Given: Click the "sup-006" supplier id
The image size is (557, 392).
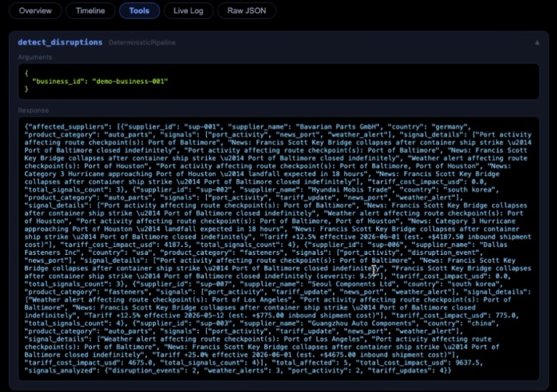Looking at the screenshot, I should click(385, 245).
